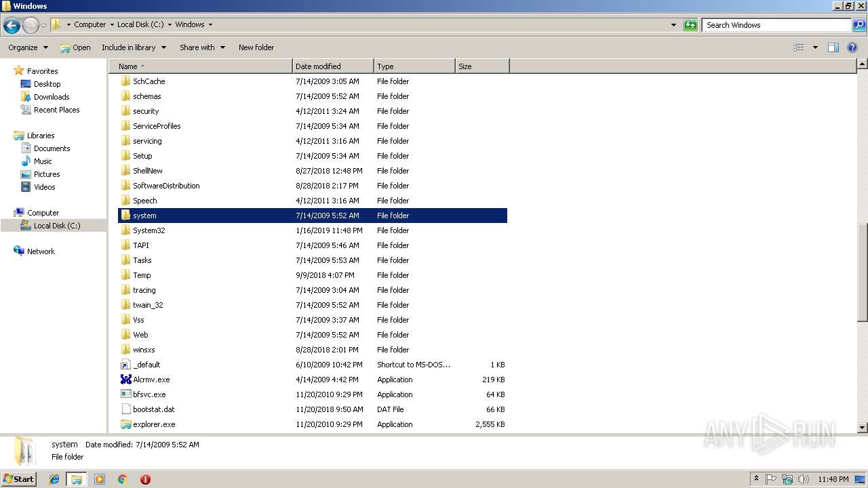This screenshot has width=868, height=488.
Task: Launch Internet Explorer from taskbar
Action: coord(54,479)
